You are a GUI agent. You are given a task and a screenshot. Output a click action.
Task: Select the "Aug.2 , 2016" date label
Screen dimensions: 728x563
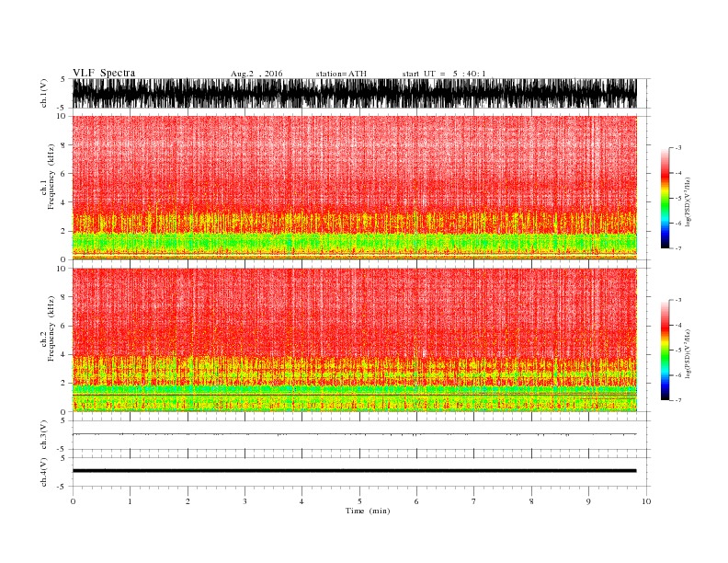click(256, 74)
